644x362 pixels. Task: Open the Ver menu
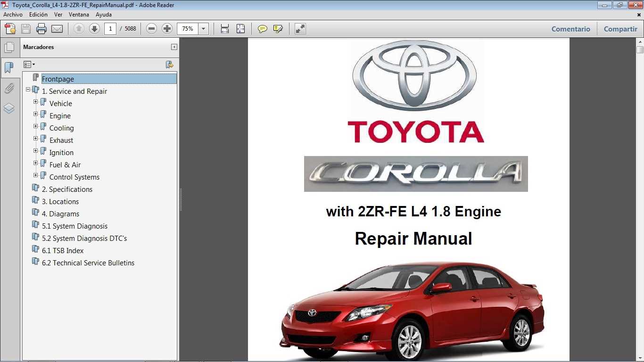58,15
